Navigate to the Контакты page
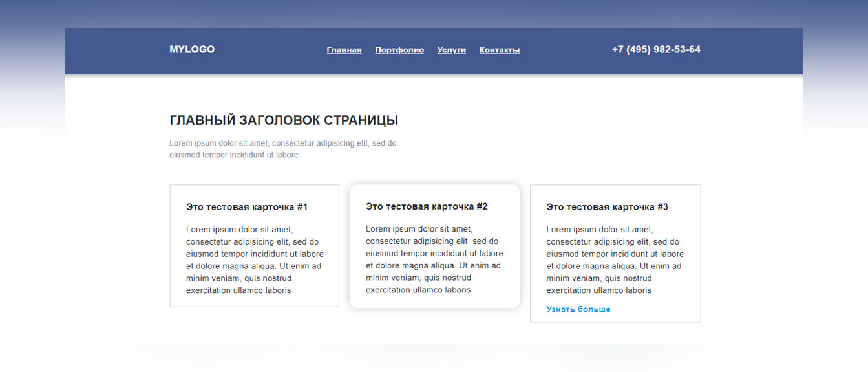868x372 pixels. 499,50
